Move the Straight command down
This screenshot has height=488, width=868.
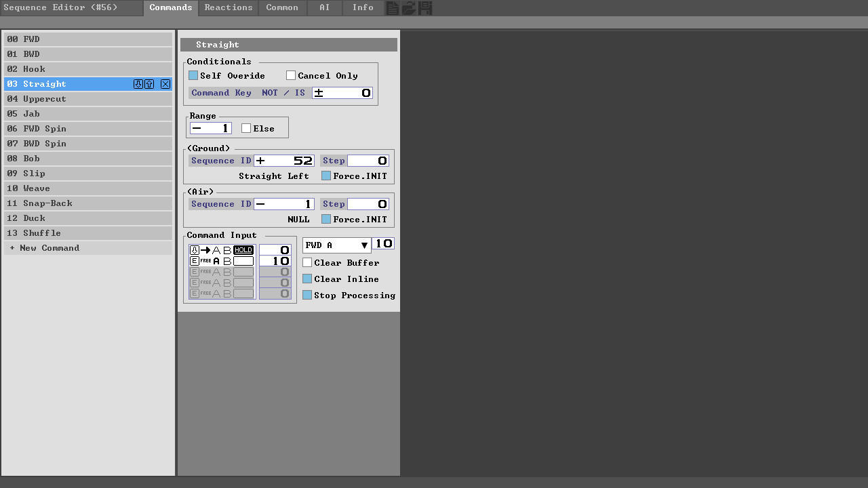tap(138, 83)
